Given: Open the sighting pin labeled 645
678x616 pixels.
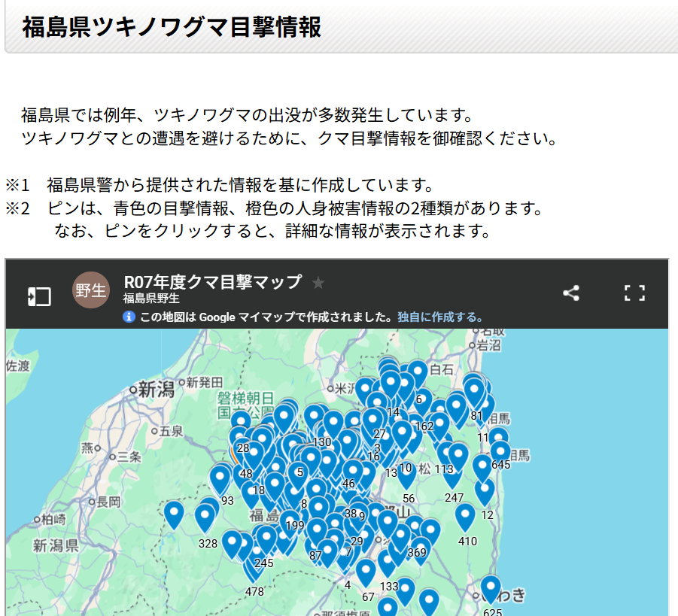Looking at the screenshot, I should pos(500,453).
